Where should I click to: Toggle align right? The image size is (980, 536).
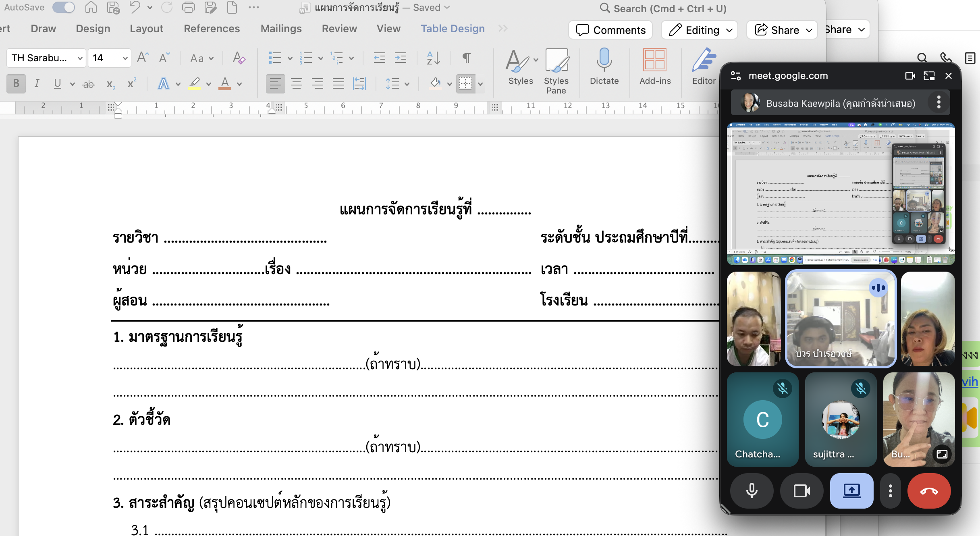pos(318,83)
